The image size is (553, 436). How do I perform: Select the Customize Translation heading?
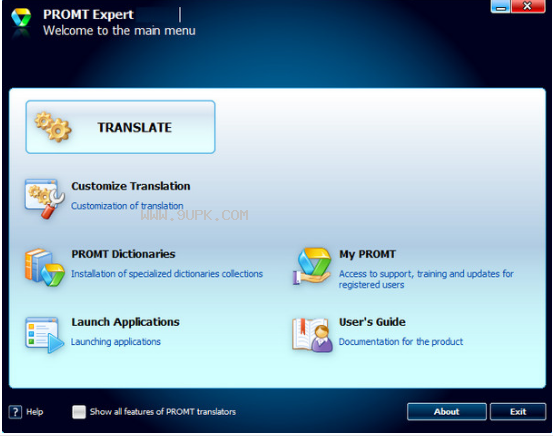(x=130, y=186)
